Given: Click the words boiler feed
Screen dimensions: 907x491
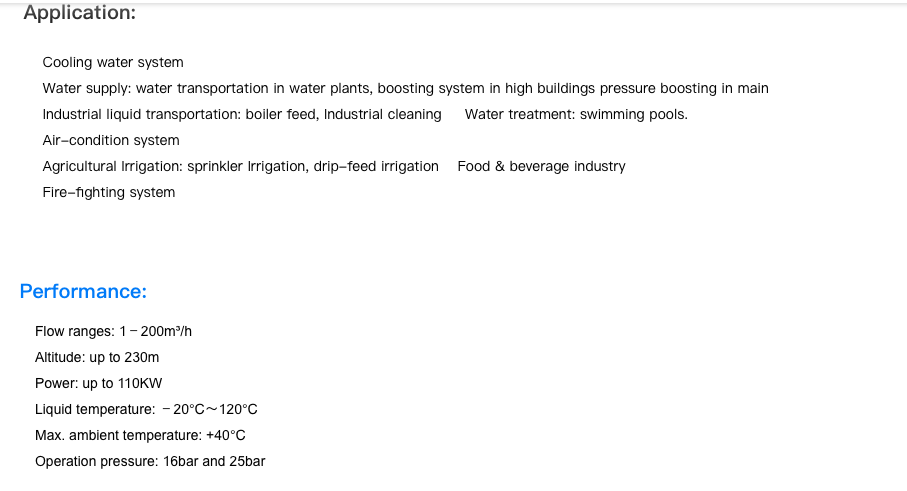Looking at the screenshot, I should tap(282, 115).
